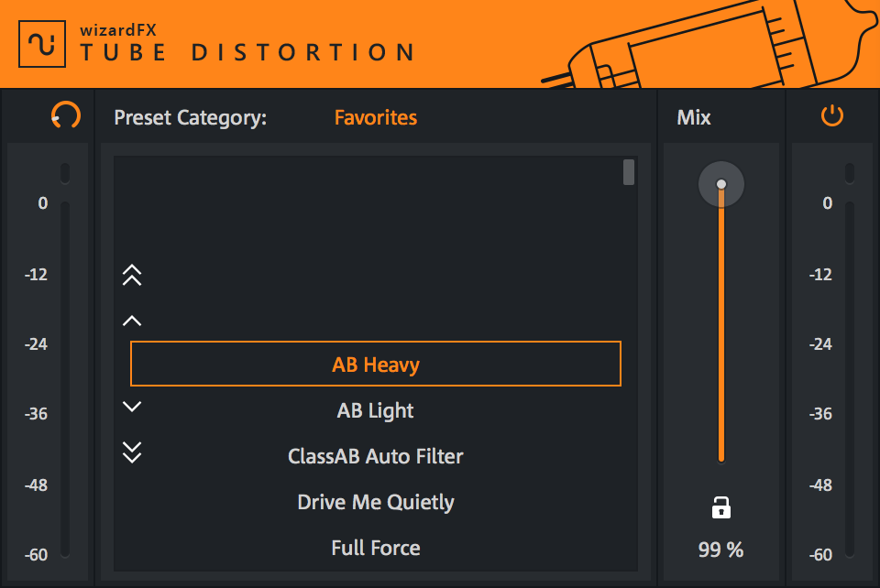Viewport: 880px width, 588px height.
Task: Go to next preset with down chevron
Action: coord(132,407)
